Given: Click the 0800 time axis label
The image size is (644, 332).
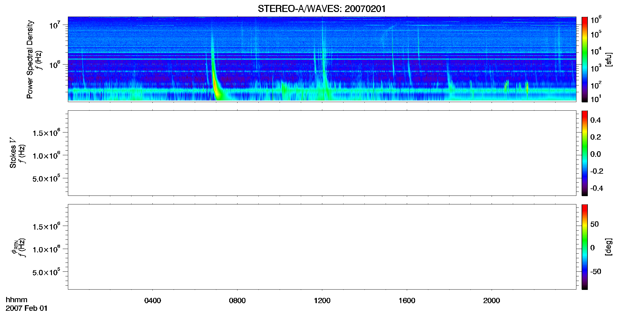Looking at the screenshot, I should (x=237, y=301).
